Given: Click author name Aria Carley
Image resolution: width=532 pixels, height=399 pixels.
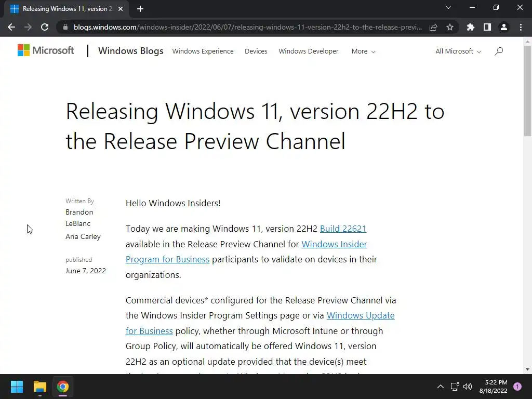Looking at the screenshot, I should [x=83, y=236].
